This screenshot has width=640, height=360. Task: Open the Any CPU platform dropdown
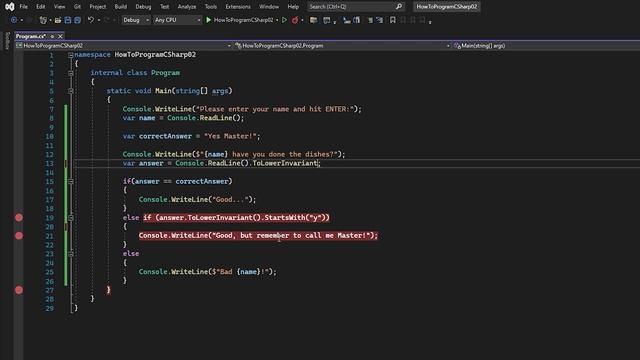[177, 20]
